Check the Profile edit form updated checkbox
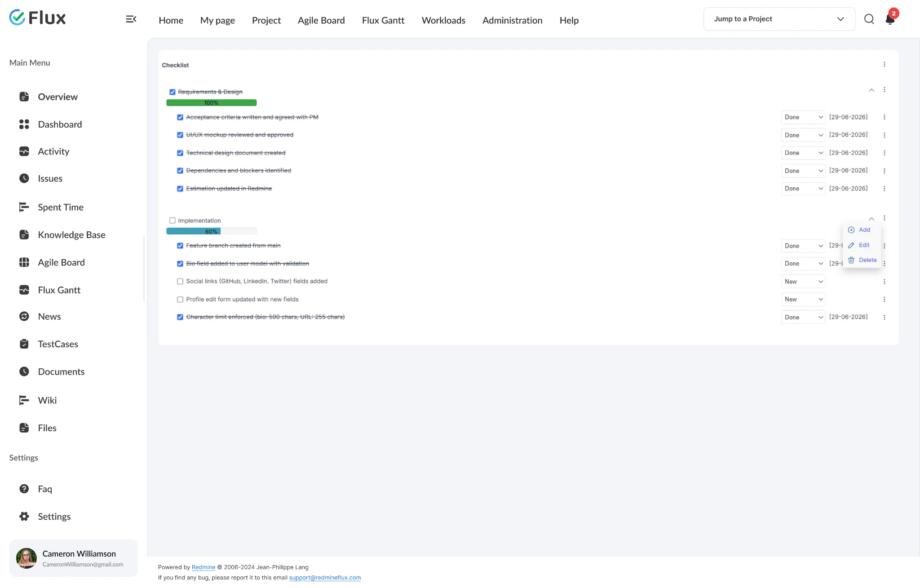 click(180, 300)
